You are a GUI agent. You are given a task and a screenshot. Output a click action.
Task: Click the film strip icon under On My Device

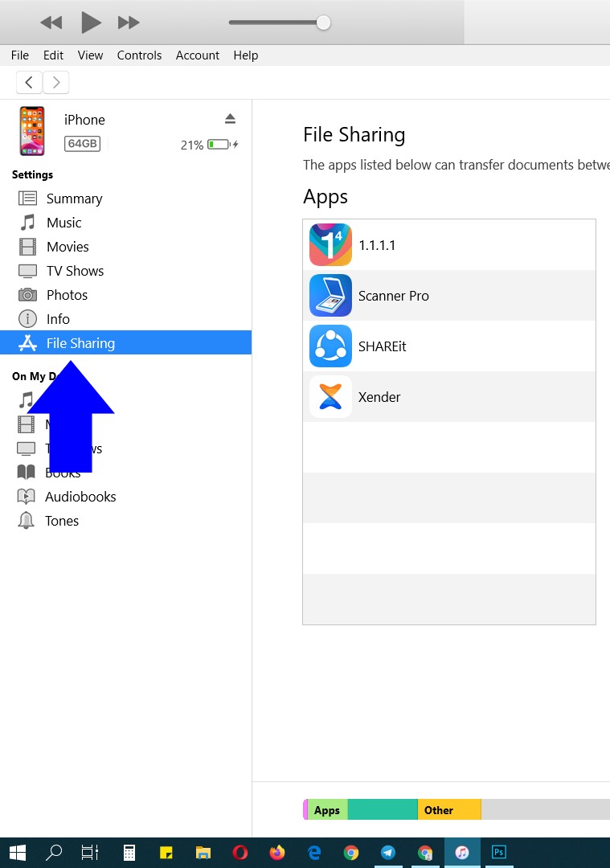pos(26,424)
